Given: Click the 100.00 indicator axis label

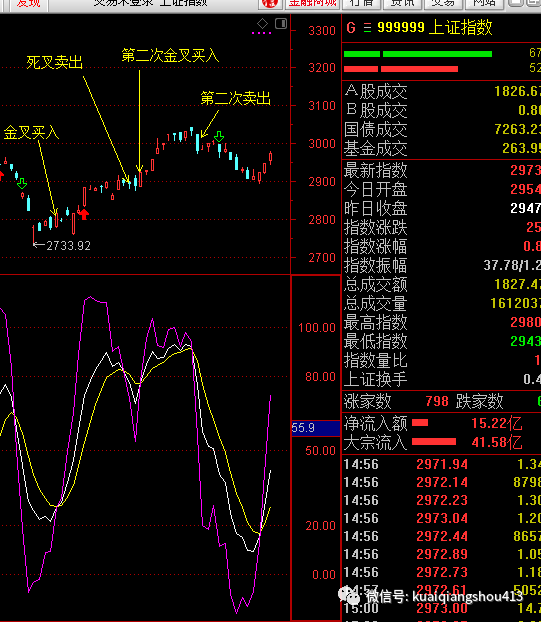Looking at the screenshot, I should 317,328.
